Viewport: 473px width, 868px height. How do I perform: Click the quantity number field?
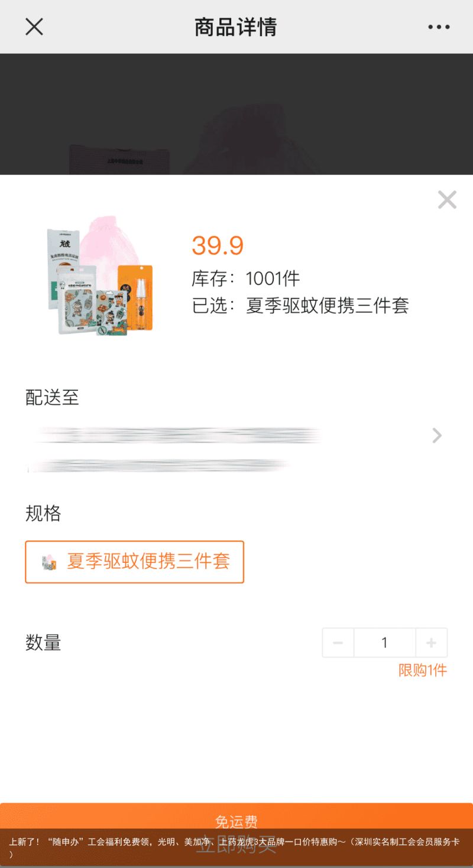385,643
